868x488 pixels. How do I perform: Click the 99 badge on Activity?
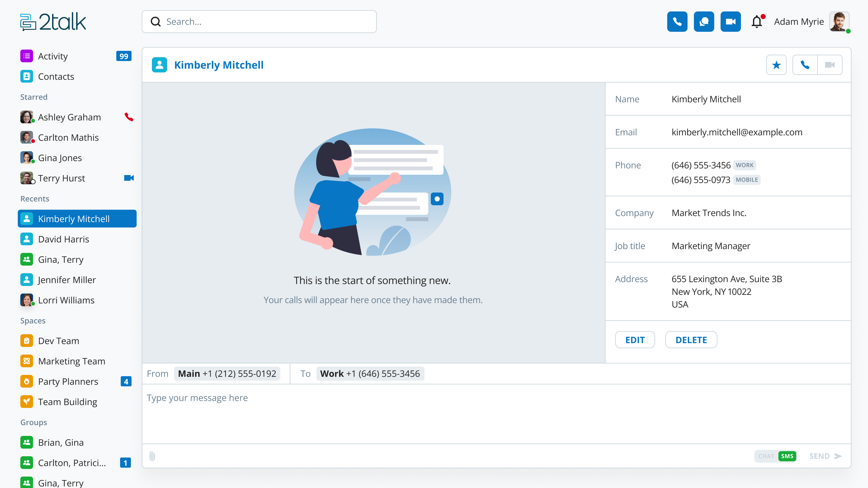[124, 56]
